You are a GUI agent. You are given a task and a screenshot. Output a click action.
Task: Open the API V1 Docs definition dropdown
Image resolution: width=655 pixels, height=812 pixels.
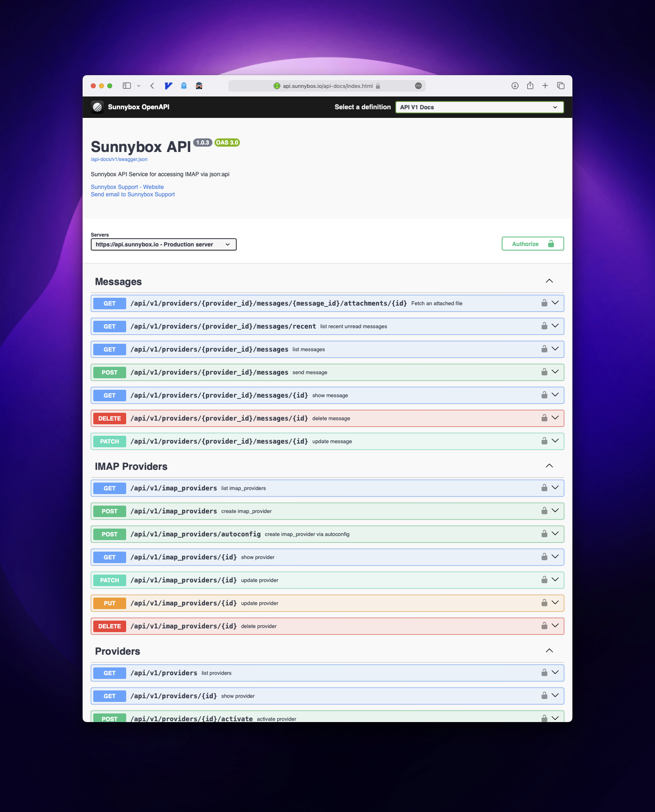479,107
